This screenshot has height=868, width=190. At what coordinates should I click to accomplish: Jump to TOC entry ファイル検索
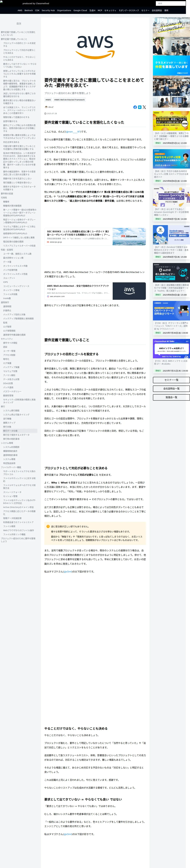pos(9,526)
